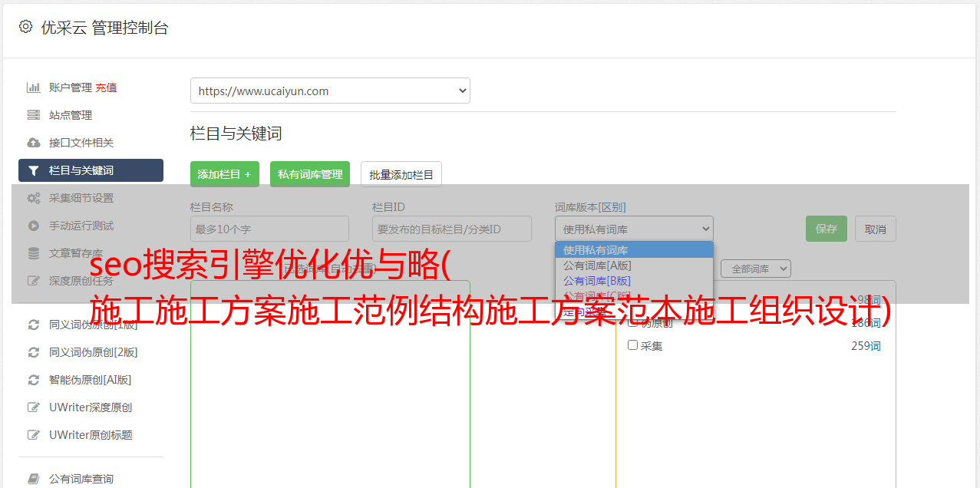The width and height of the screenshot is (980, 488).
Task: Click the green 保存 button
Action: click(x=827, y=229)
